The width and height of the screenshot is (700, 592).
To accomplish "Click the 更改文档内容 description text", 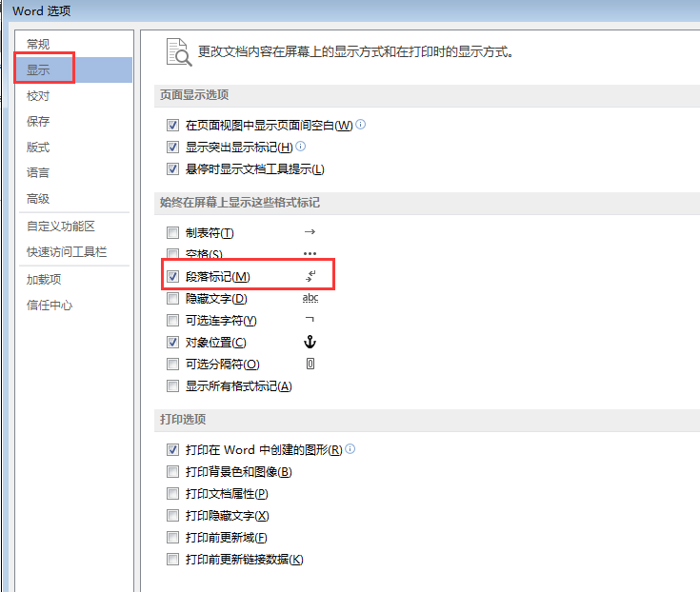I will 356,52.
